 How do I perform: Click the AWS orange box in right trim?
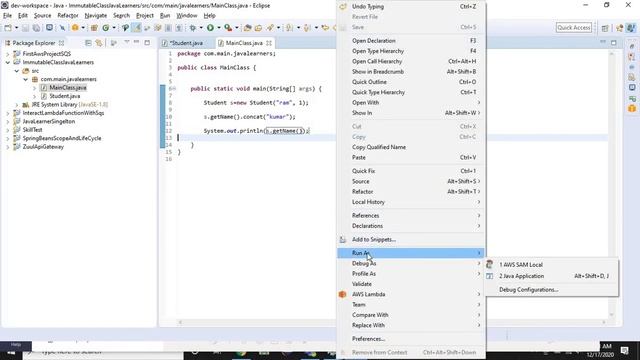click(x=632, y=109)
